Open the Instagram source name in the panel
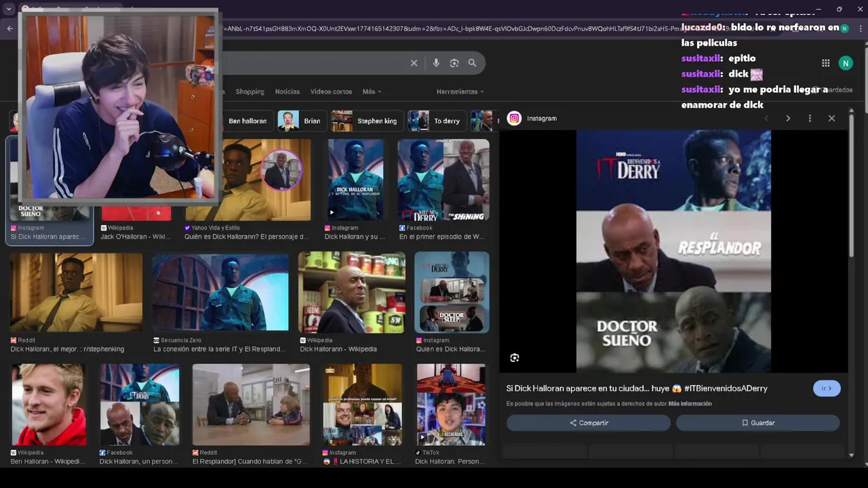This screenshot has height=488, width=868. tap(542, 119)
